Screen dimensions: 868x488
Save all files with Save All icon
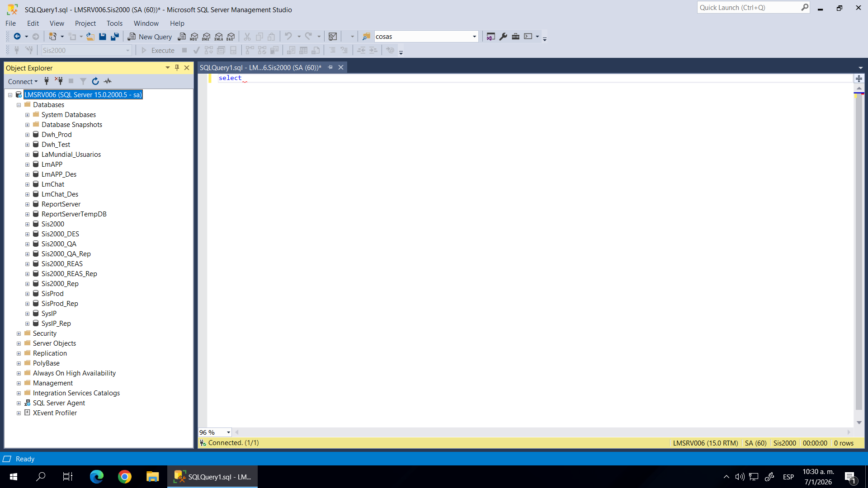115,37
